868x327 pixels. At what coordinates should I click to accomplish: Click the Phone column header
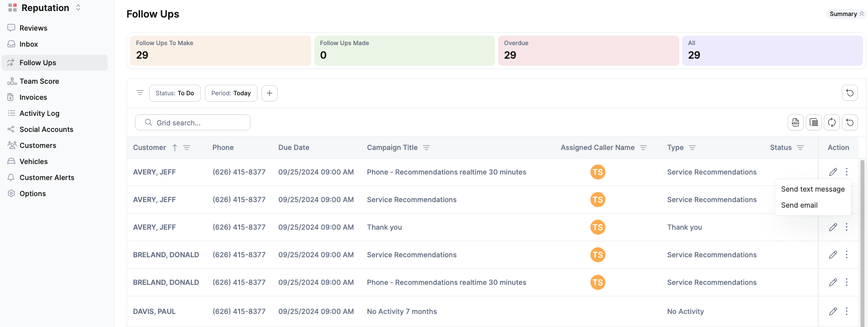tap(223, 147)
